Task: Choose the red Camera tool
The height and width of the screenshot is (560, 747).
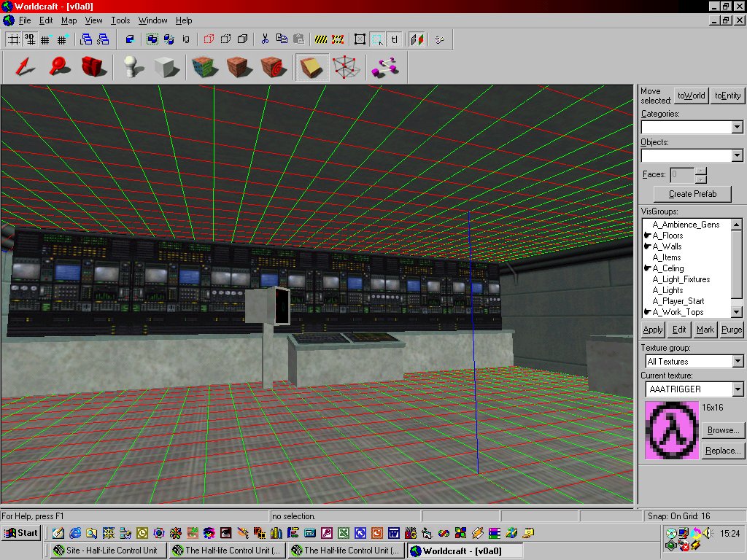Action: tap(93, 68)
